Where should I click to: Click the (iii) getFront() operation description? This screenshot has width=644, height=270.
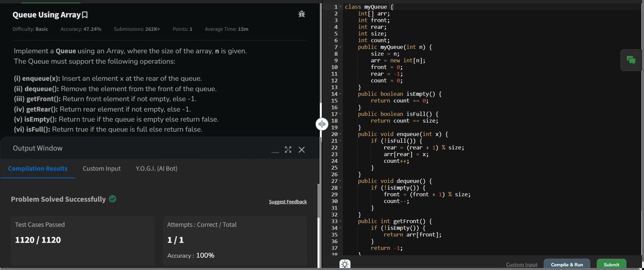pyautogui.click(x=105, y=99)
